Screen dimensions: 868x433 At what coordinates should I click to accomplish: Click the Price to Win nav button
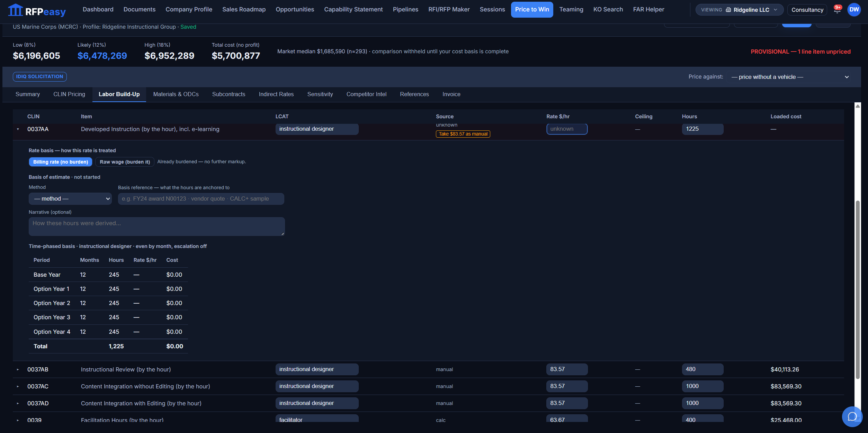532,9
